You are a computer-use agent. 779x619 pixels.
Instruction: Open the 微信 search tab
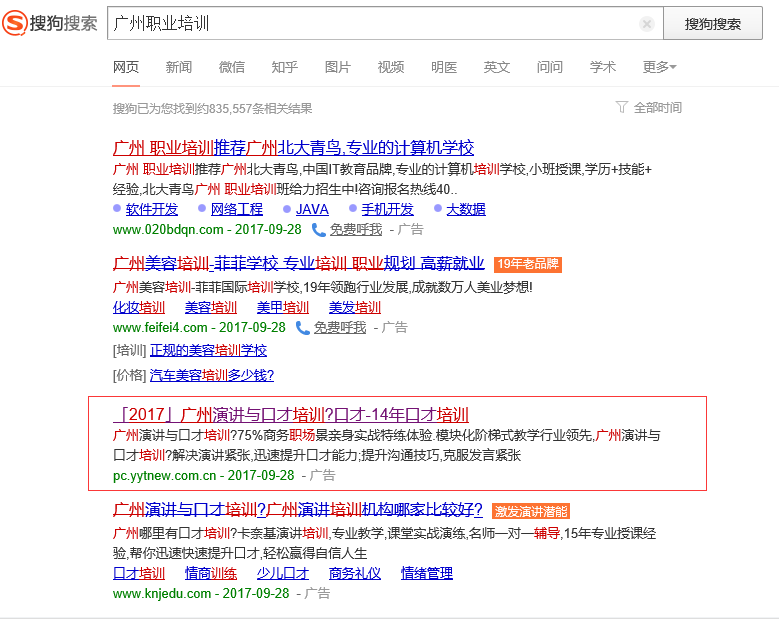(x=232, y=67)
